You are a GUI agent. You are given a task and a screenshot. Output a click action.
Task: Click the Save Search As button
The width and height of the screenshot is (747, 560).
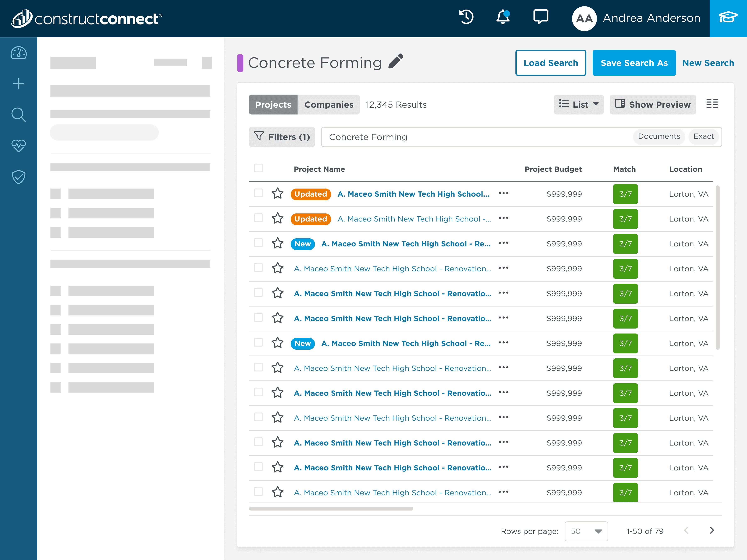coord(634,63)
